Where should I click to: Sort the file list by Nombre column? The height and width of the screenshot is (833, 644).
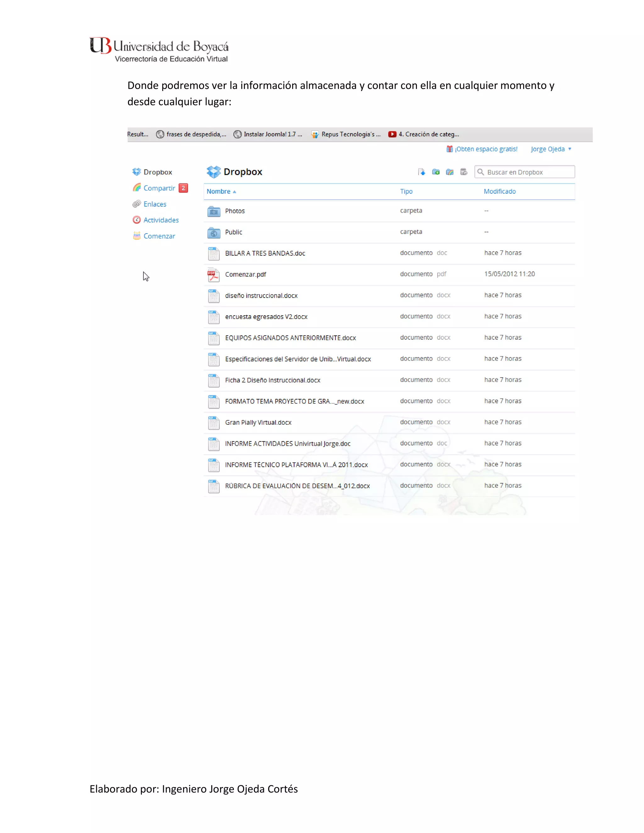219,191
